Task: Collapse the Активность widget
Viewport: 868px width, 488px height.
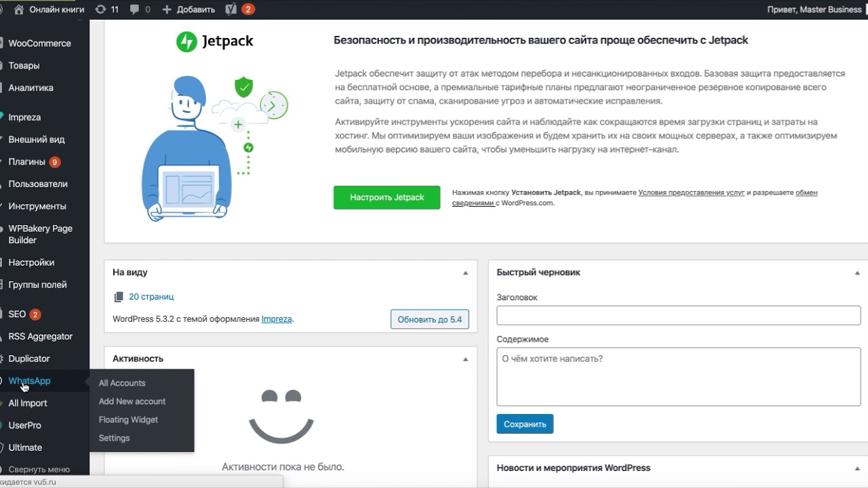Action: 465,359
